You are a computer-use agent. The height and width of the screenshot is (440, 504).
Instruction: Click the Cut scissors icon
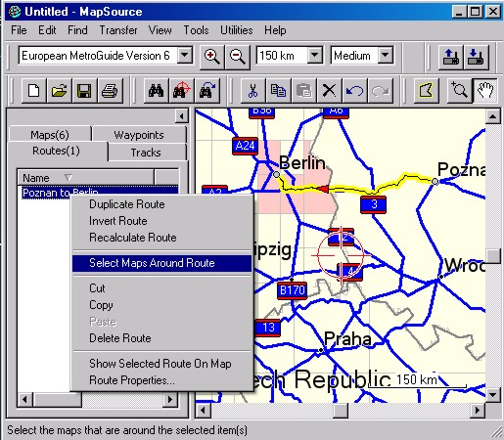click(252, 90)
